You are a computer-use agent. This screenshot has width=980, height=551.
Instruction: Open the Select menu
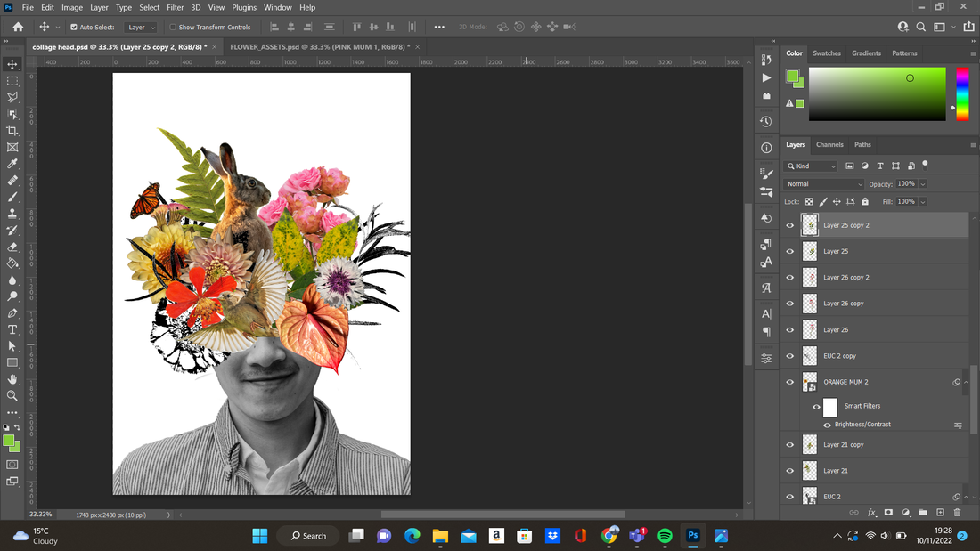150,7
